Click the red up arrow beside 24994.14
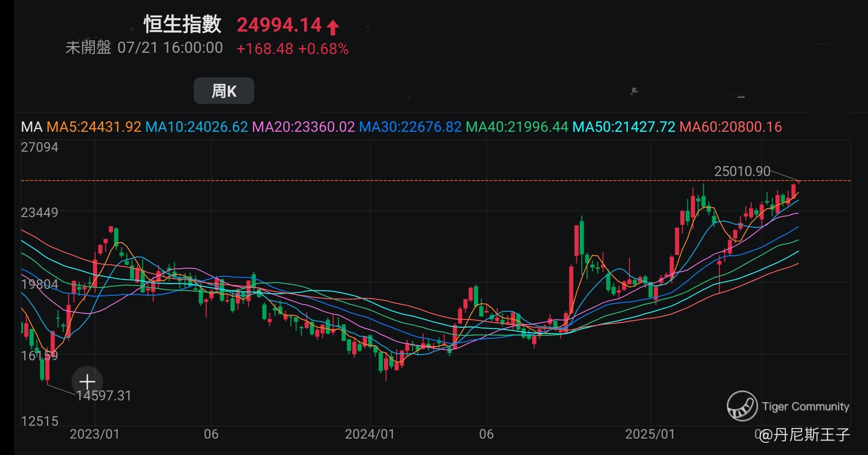 tap(333, 27)
